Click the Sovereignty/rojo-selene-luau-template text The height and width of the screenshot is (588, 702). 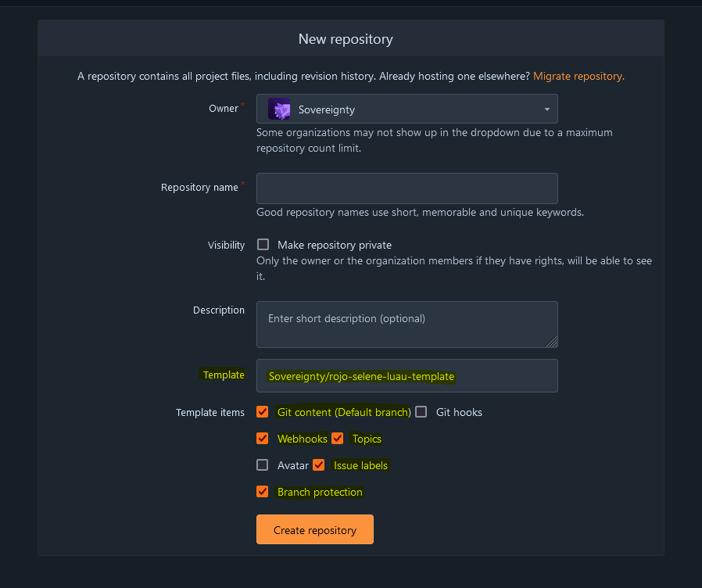361,377
